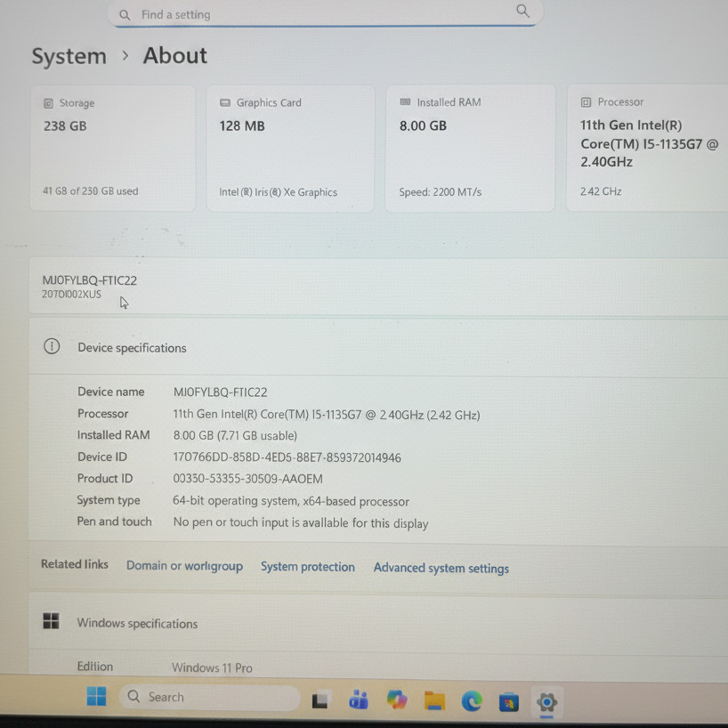The image size is (728, 728).
Task: Open the Windows Start menu
Action: tap(97, 697)
